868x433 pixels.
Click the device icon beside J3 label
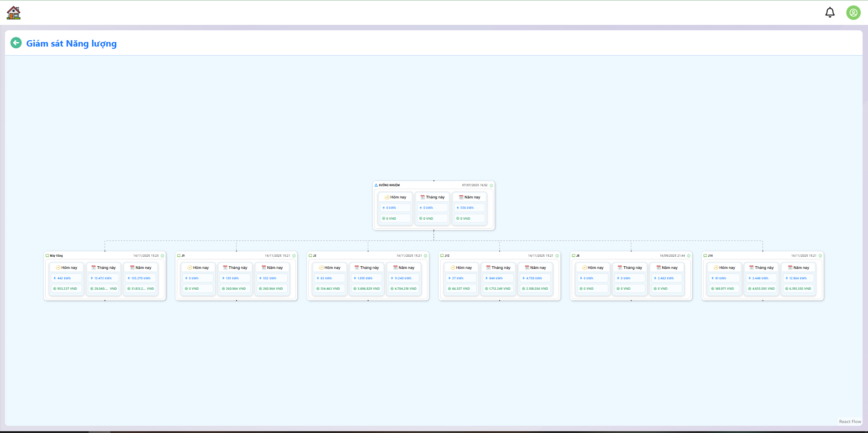click(x=310, y=256)
